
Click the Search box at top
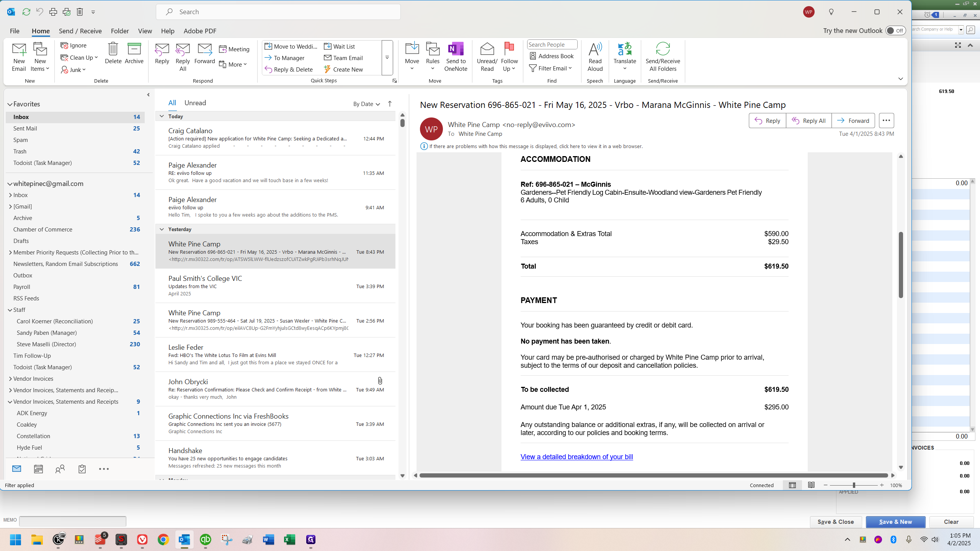278,12
